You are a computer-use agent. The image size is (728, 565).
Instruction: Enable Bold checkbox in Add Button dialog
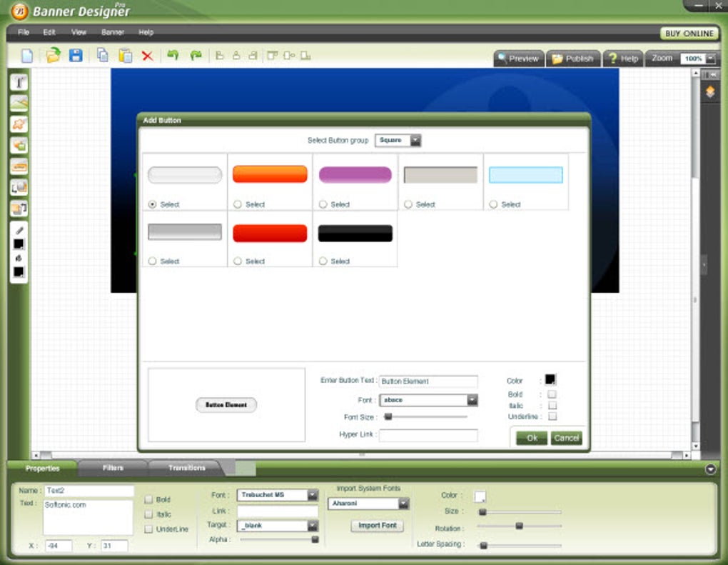552,394
